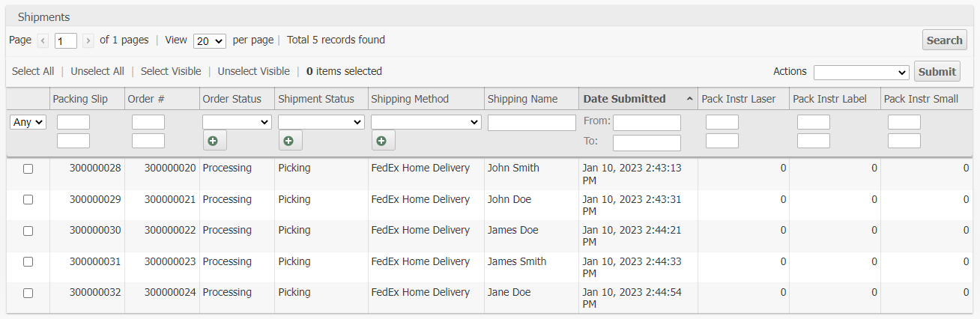Viewport: 980px width, 319px height.
Task: Check the row for packing slip 300000031
Action: pyautogui.click(x=28, y=262)
